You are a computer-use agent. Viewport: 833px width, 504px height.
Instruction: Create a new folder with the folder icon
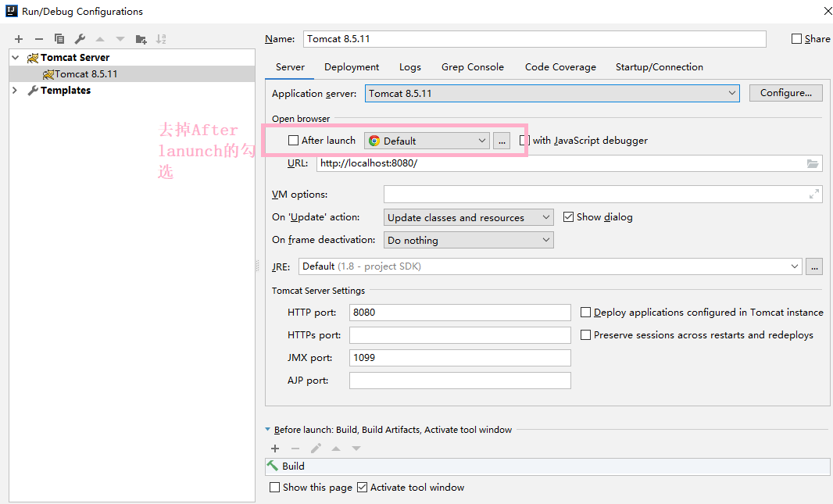[x=141, y=39]
